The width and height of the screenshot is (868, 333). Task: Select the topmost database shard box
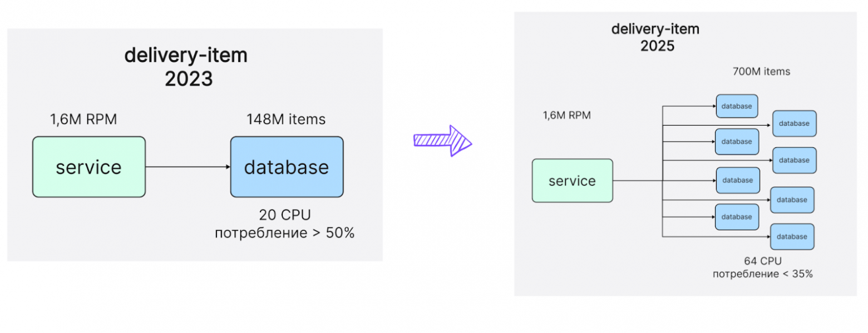click(x=737, y=106)
